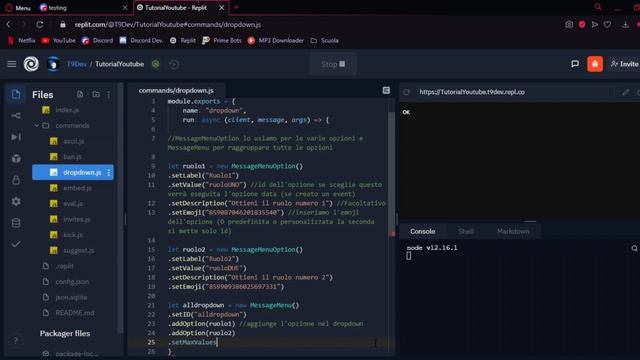Open kick.js file
640x360 pixels.
[73, 235]
